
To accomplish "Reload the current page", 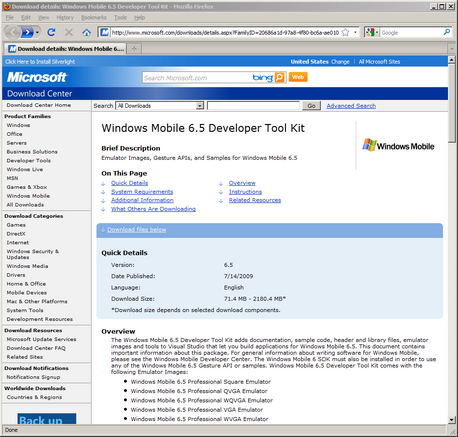I will [51, 32].
